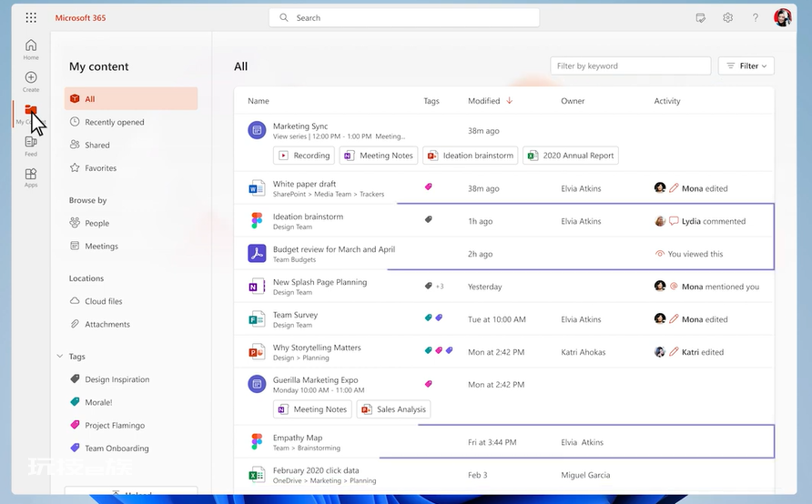The width and height of the screenshot is (812, 504).
Task: Click the feedback note icon in header
Action: [701, 18]
